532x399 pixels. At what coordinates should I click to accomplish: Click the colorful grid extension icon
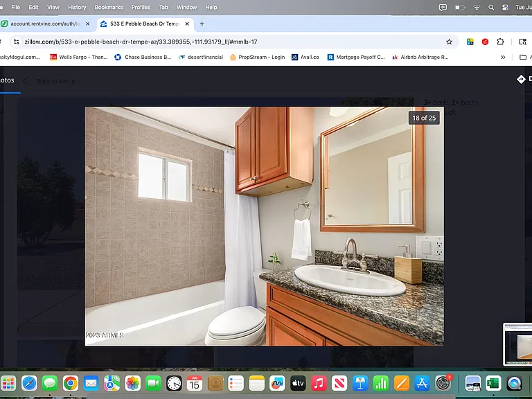pos(470,42)
